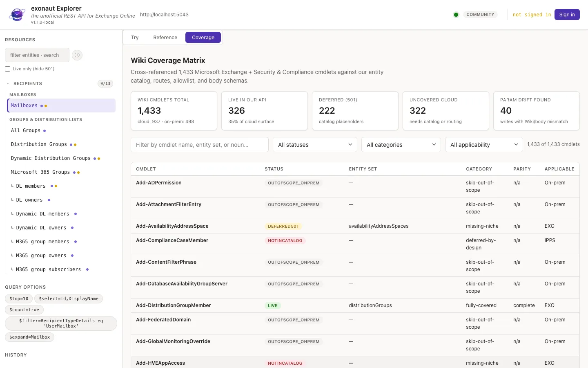Screen dimensions: 588x368
Task: Click the WIKI CMDLETS TOTAL card
Action: coord(174,111)
